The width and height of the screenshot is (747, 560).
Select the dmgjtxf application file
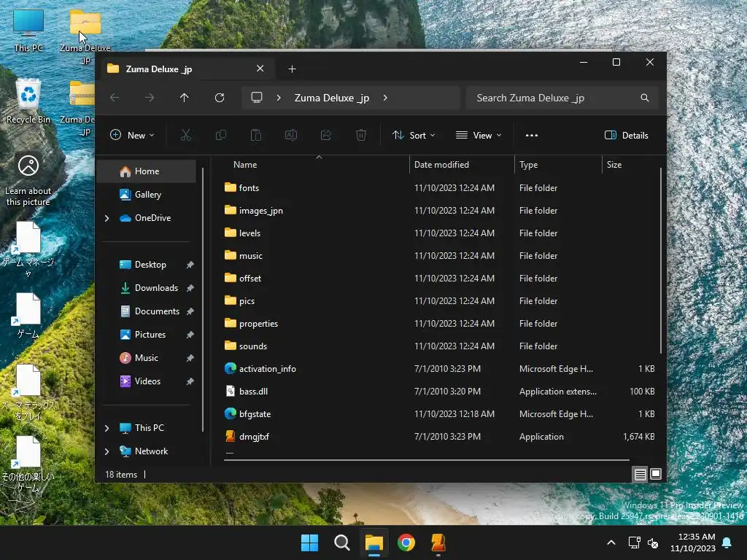pyautogui.click(x=254, y=437)
